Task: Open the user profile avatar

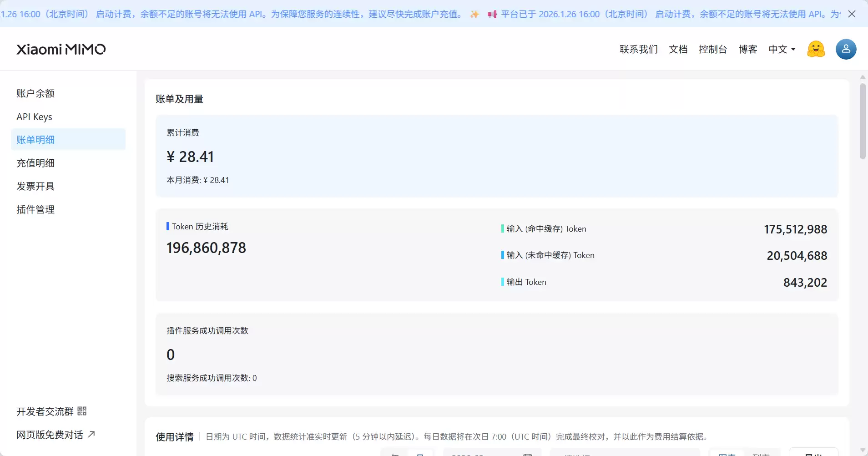Action: (846, 49)
